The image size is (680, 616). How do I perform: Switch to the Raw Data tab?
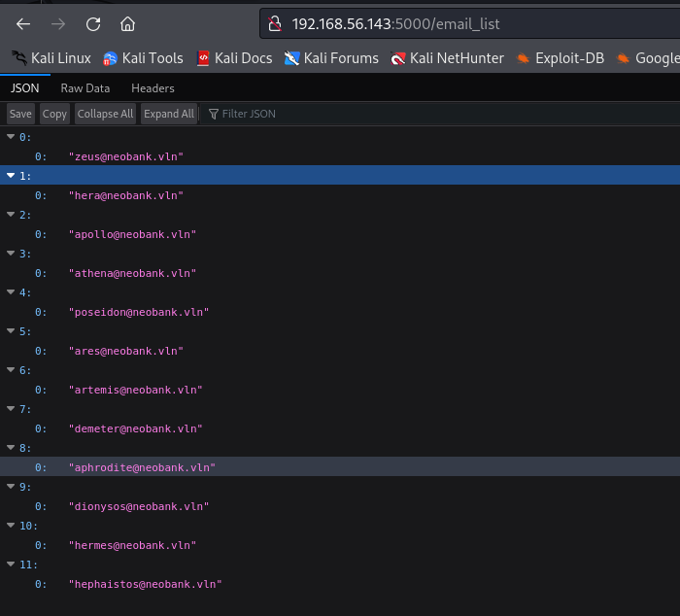click(85, 88)
